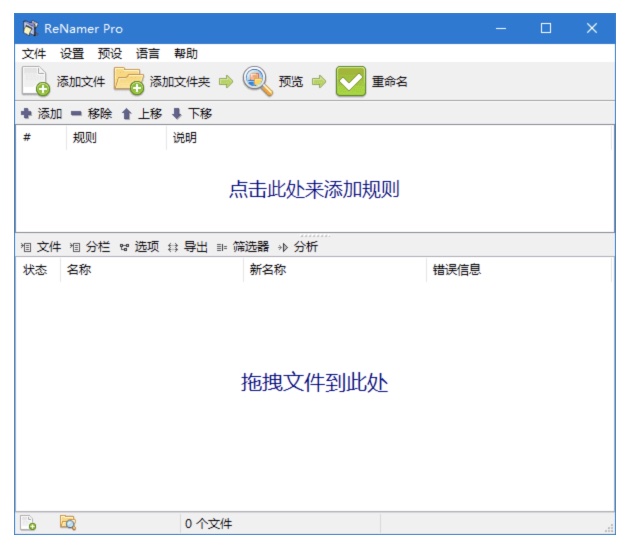Image resolution: width=627 pixels, height=547 pixels.
Task: Open the 设置 menu
Action: point(72,53)
